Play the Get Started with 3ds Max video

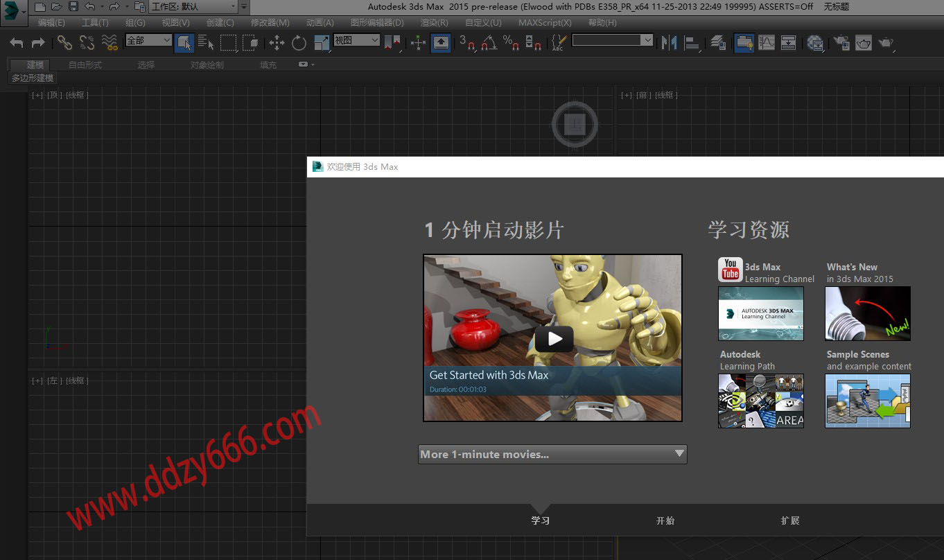pyautogui.click(x=554, y=338)
